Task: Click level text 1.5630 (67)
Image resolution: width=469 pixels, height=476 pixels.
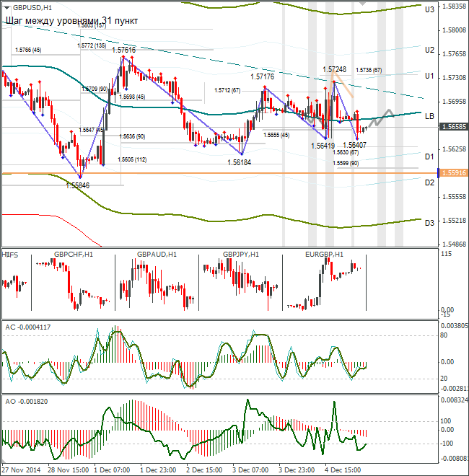Action: click(346, 152)
